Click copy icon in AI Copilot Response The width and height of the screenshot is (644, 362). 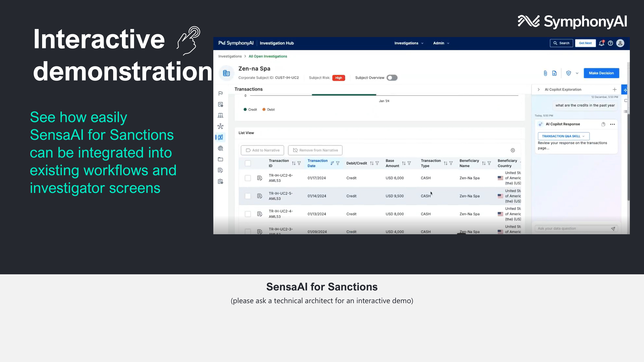(x=603, y=124)
